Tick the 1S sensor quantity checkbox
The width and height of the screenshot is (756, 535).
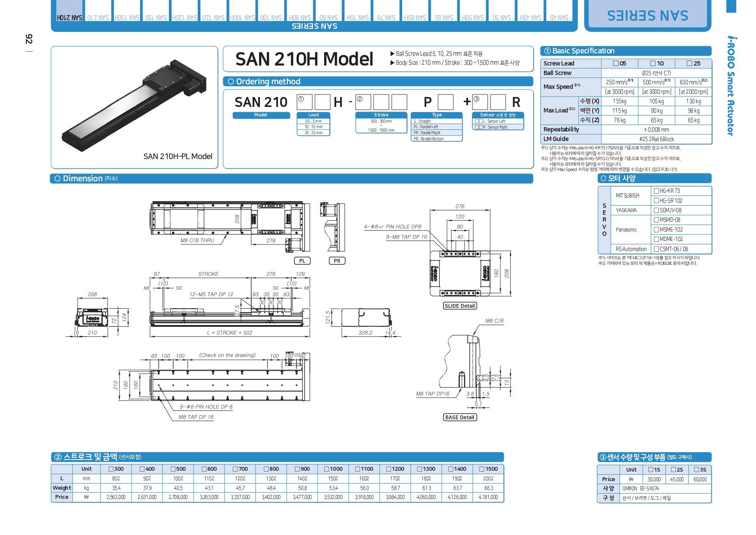pos(650,470)
